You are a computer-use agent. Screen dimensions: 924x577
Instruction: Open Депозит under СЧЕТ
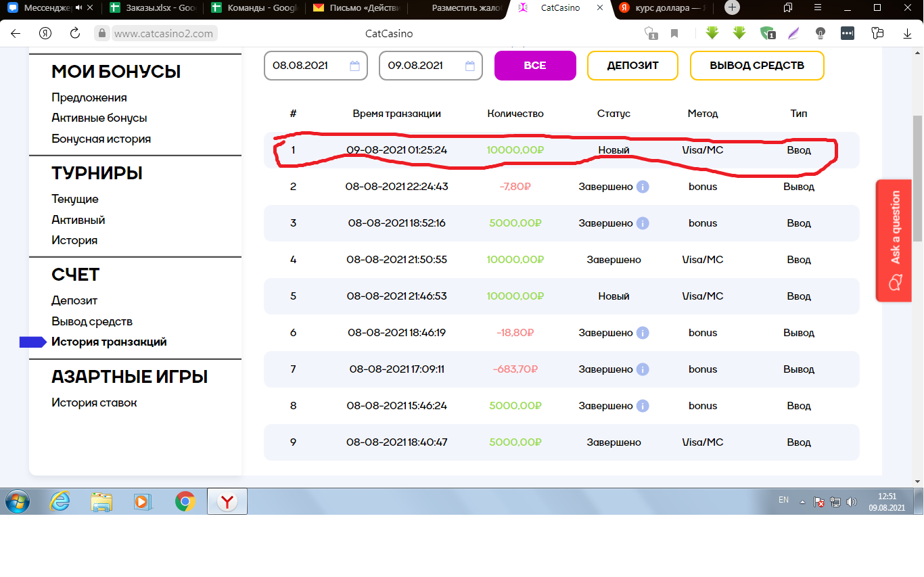coord(74,300)
